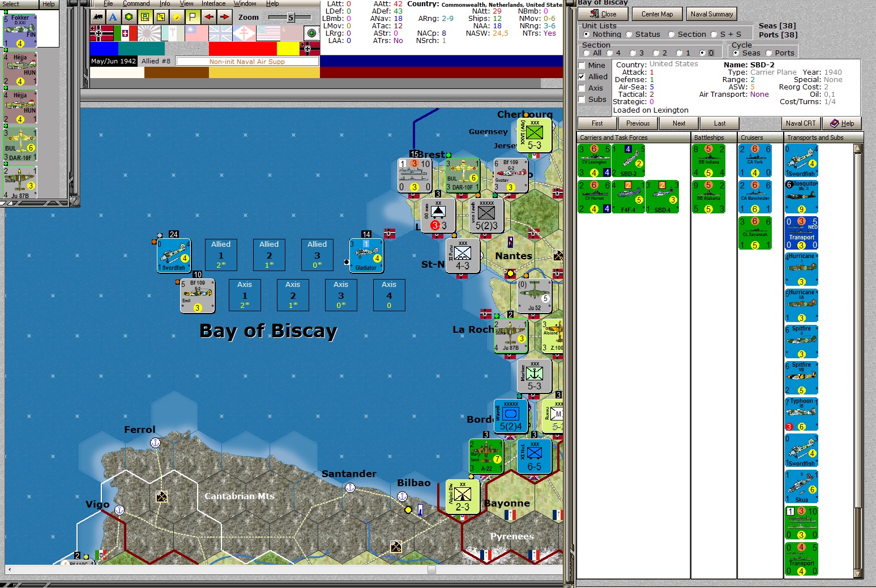The width and height of the screenshot is (876, 588).
Task: Click the Center Map button
Action: tap(657, 14)
